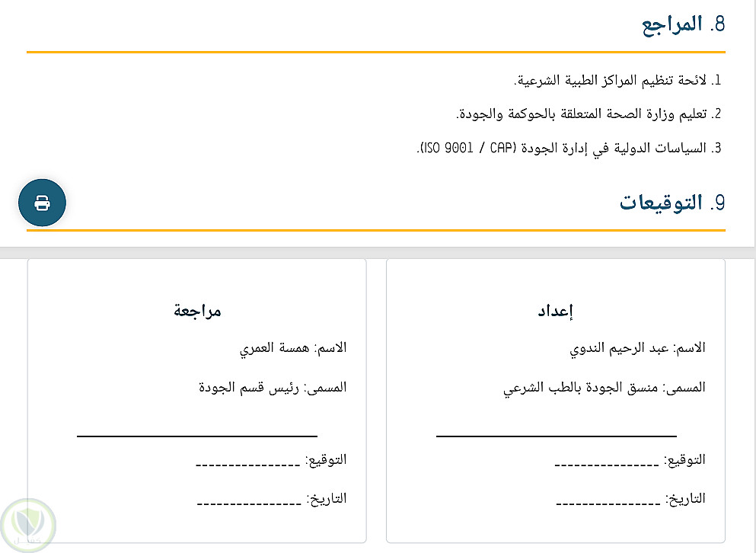
Task: Click the التوقيع blank in مراجعة card
Action: pos(248,463)
